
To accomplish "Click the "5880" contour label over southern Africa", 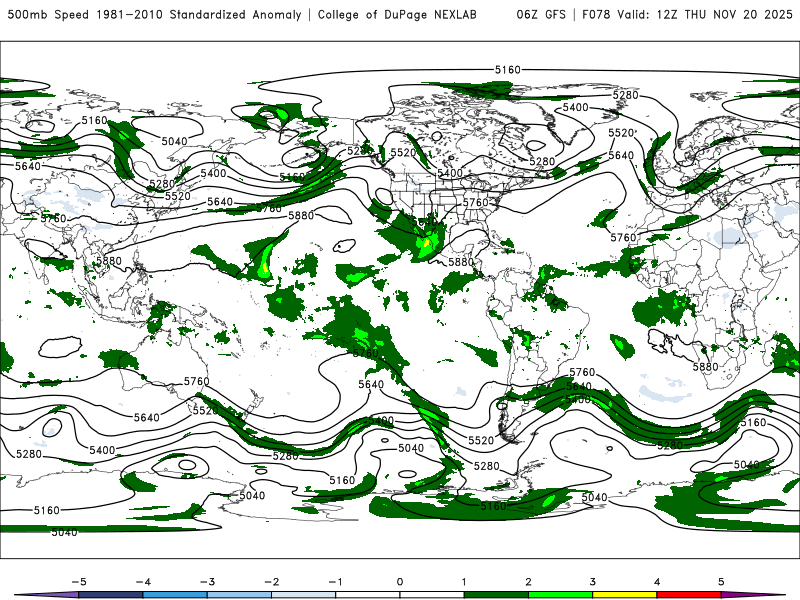I will point(706,366).
